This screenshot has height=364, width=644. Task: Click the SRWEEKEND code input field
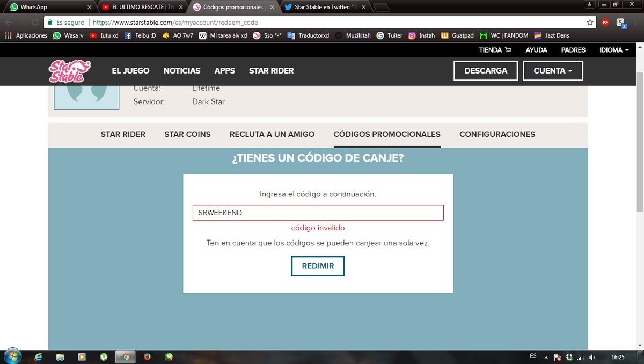pos(318,213)
